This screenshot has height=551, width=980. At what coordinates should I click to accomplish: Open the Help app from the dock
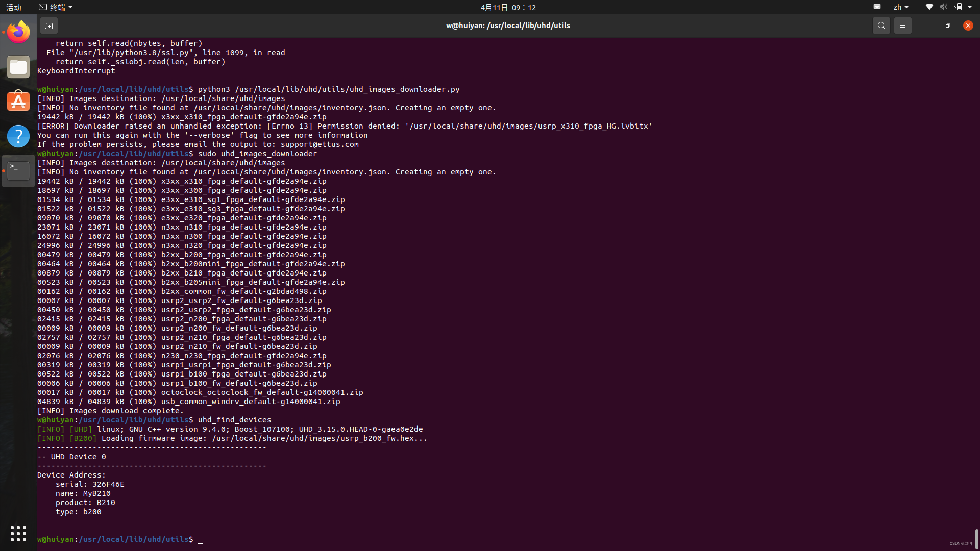coord(18,136)
